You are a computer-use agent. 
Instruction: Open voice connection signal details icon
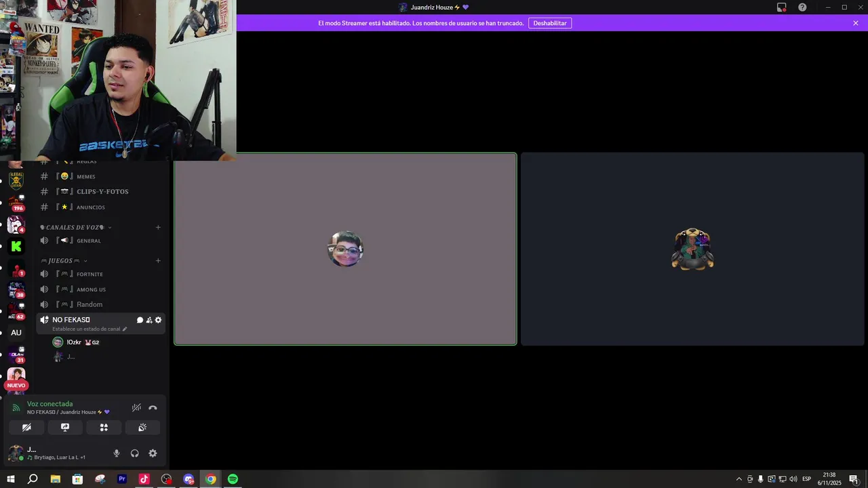(x=16, y=408)
